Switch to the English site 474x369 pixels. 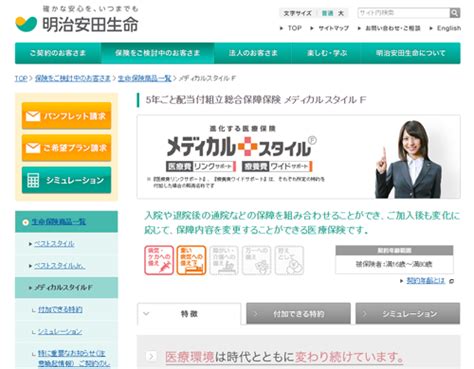[449, 28]
